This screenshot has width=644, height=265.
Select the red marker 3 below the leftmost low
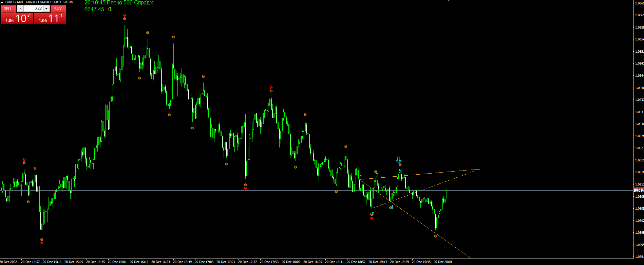[x=42, y=243]
